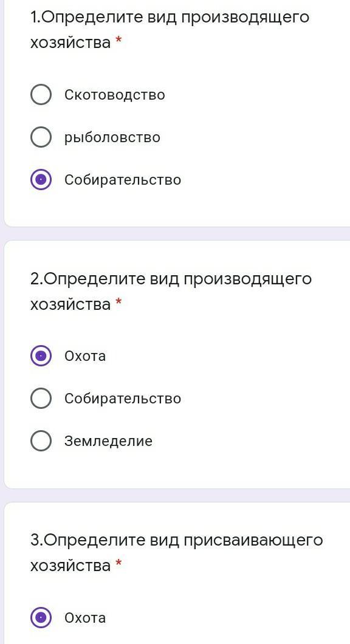Choose the рыболовство radio circle
Screen dimensions: 350x644
41,137
